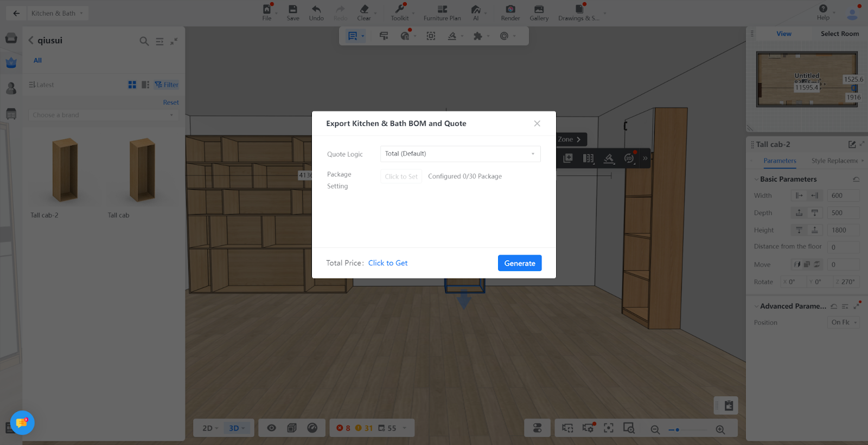
Task: Click the zoom in magnifier icon
Action: 720,429
